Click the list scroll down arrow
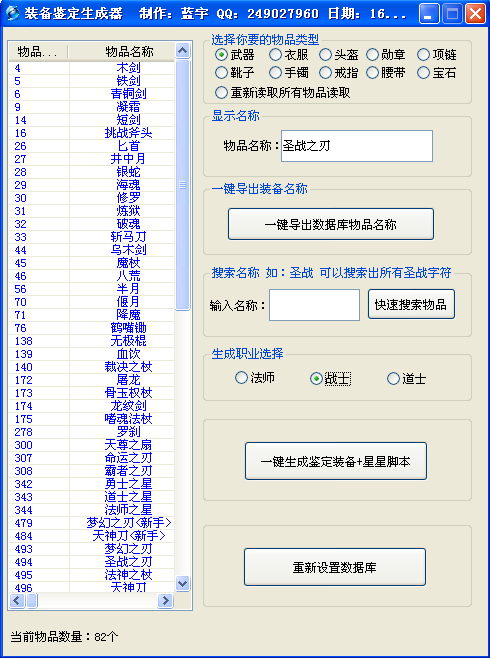 [182, 583]
